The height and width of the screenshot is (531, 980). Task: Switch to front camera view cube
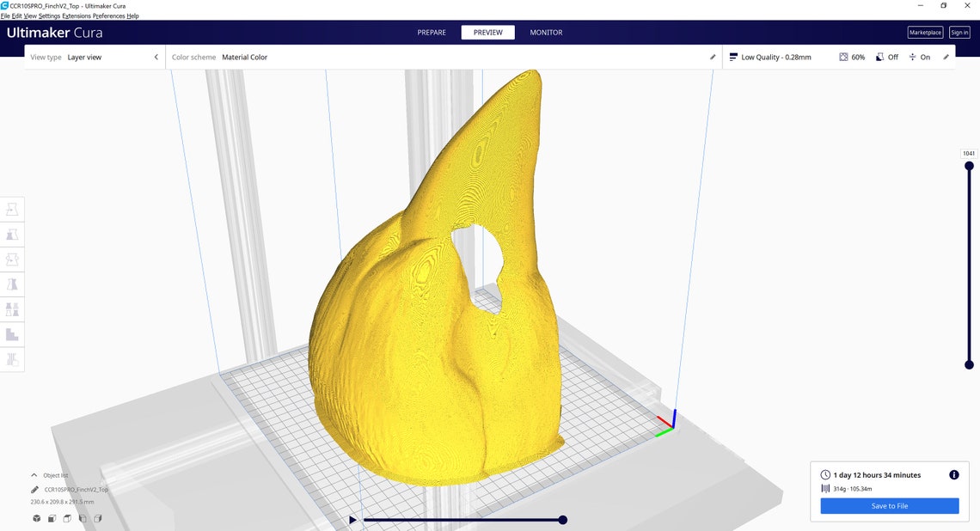52,518
